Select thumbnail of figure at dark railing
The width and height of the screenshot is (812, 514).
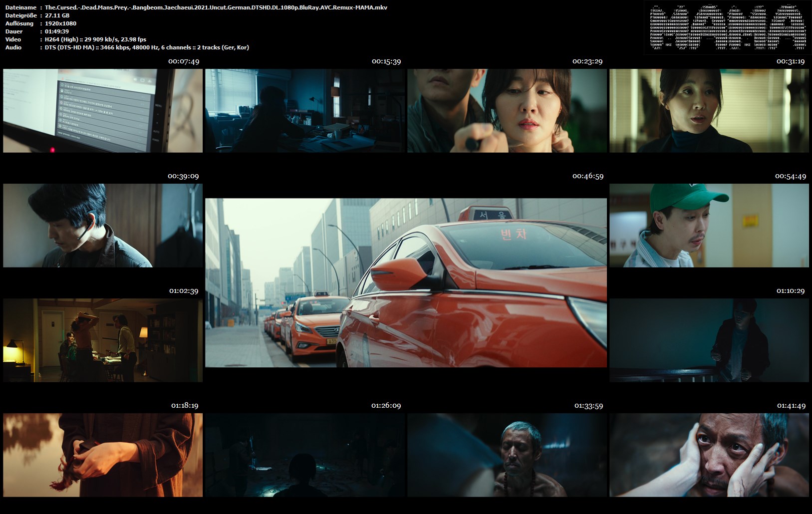click(709, 340)
